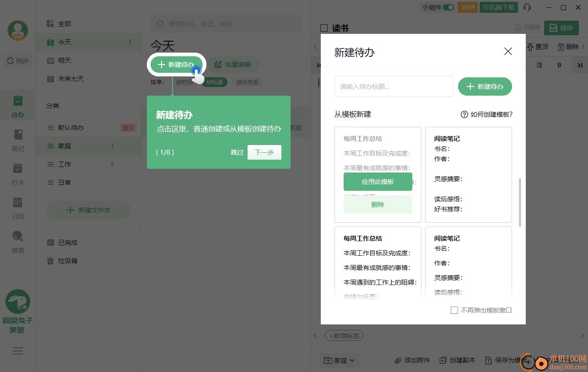Select the 工作 category
The width and height of the screenshot is (588, 372).
89,164
